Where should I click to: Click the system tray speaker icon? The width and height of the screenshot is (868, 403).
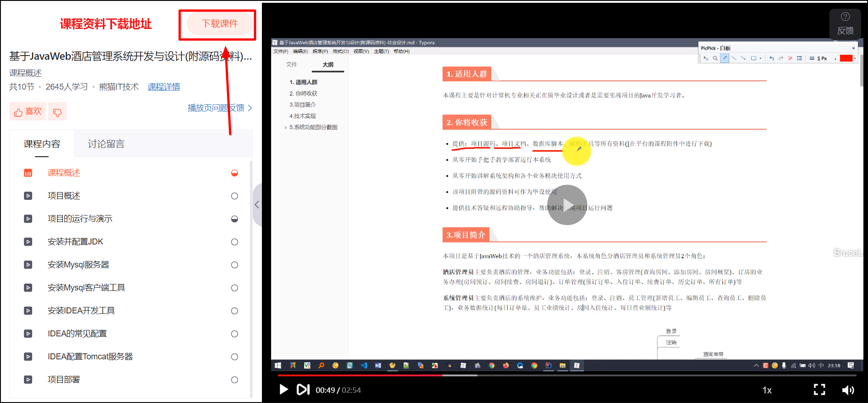coord(811,366)
